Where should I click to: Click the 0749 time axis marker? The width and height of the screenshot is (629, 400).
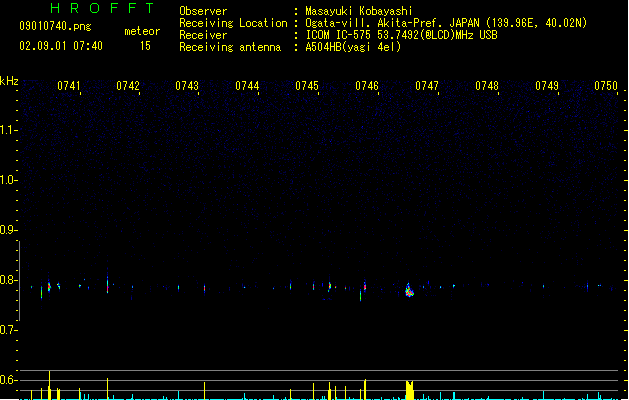coord(547,86)
